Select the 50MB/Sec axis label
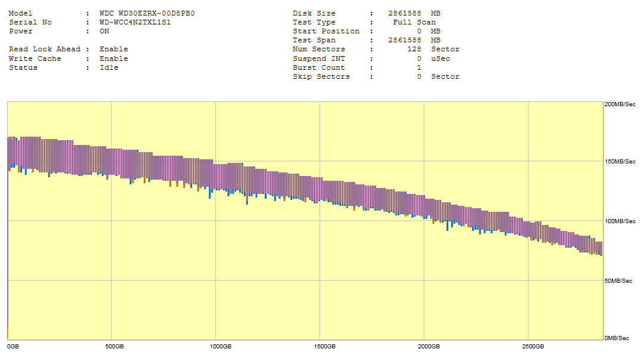 click(618, 280)
